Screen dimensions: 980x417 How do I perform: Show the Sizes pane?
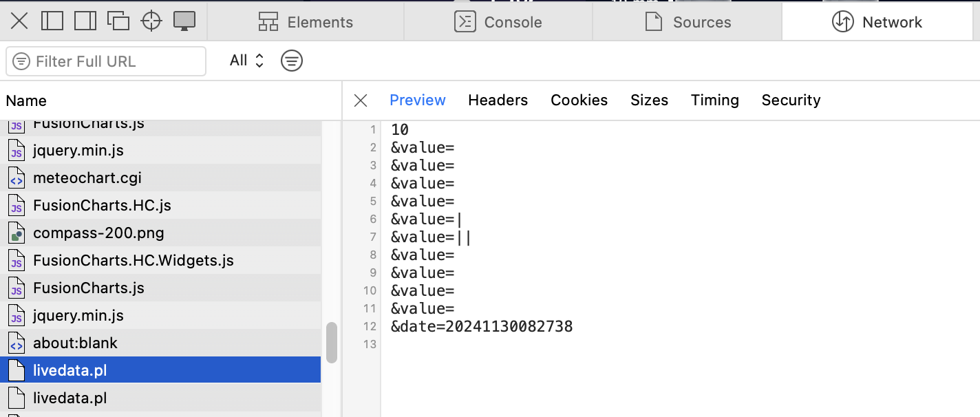point(650,100)
